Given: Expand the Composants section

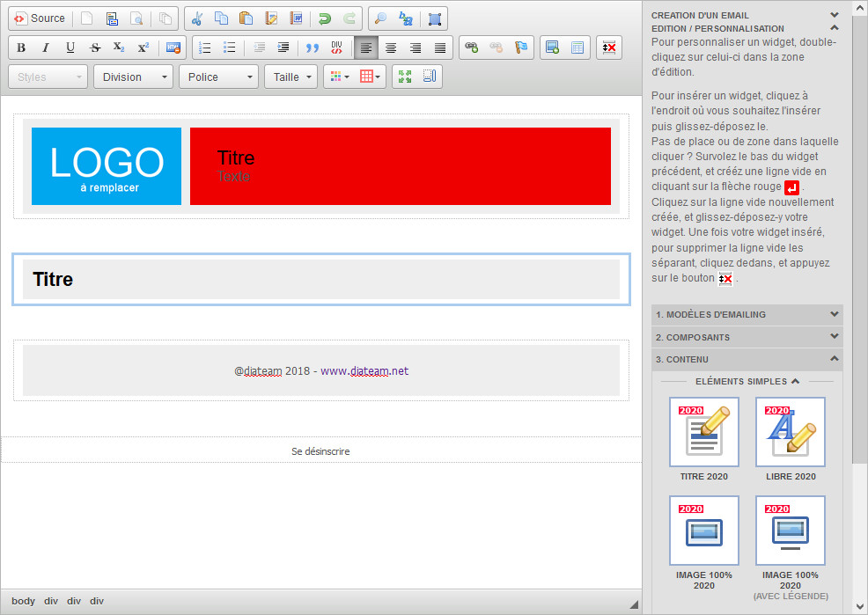Looking at the screenshot, I should point(747,337).
